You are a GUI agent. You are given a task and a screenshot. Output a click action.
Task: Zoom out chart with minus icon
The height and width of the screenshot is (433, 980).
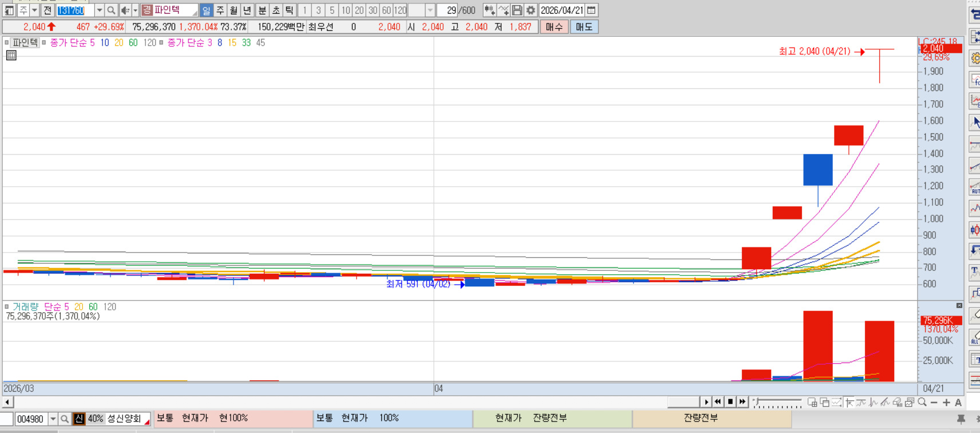coord(934,402)
